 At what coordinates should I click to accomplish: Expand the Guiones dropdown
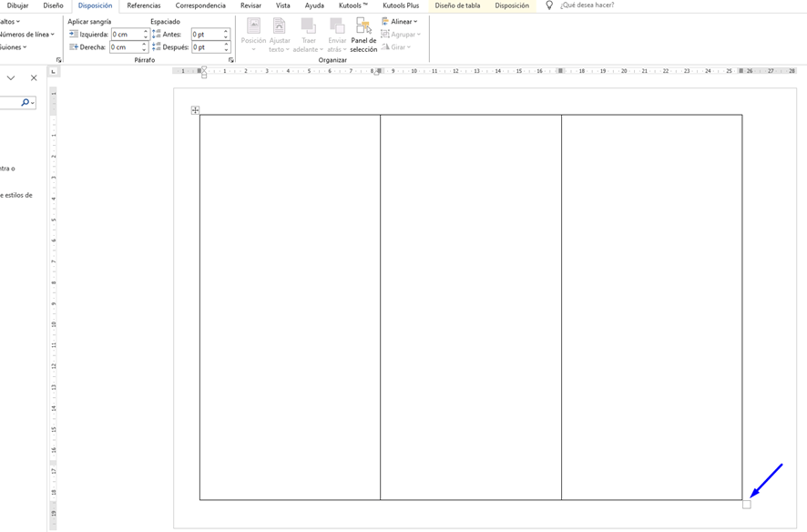13,47
